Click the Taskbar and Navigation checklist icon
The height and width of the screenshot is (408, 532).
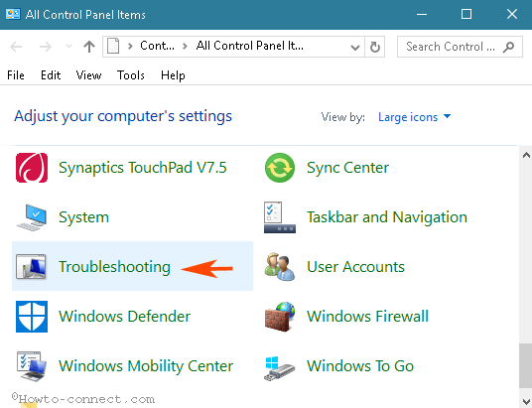click(x=280, y=217)
